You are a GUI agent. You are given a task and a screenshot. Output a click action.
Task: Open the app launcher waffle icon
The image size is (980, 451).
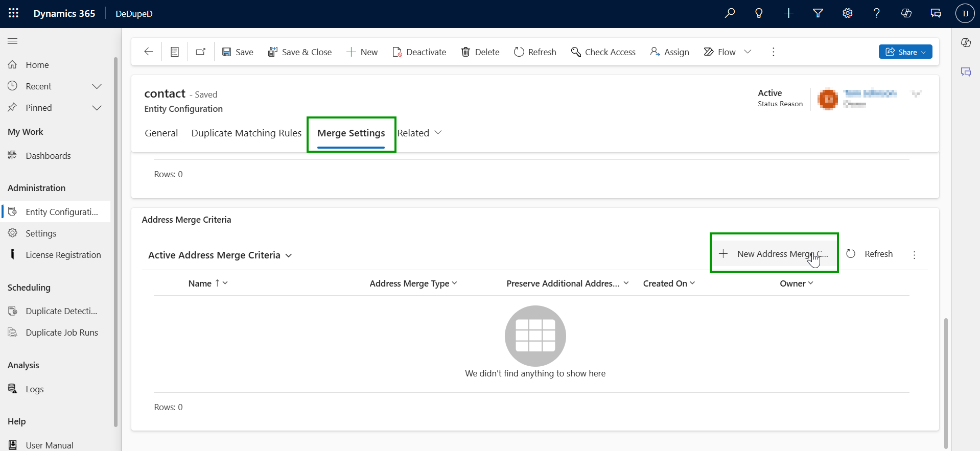point(14,13)
